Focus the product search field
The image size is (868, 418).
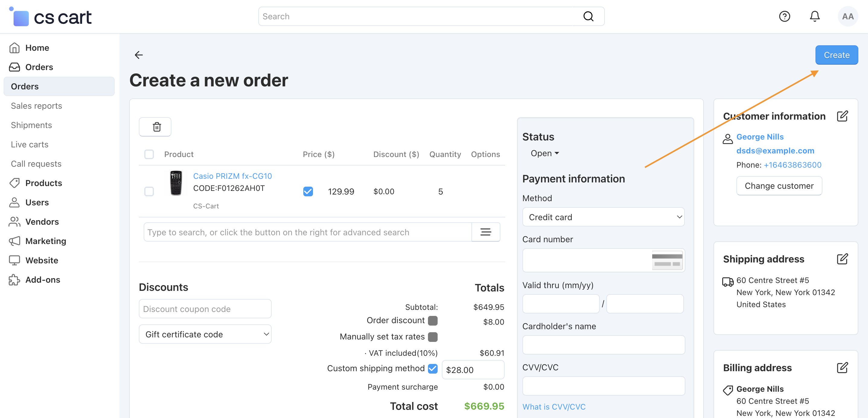click(308, 232)
